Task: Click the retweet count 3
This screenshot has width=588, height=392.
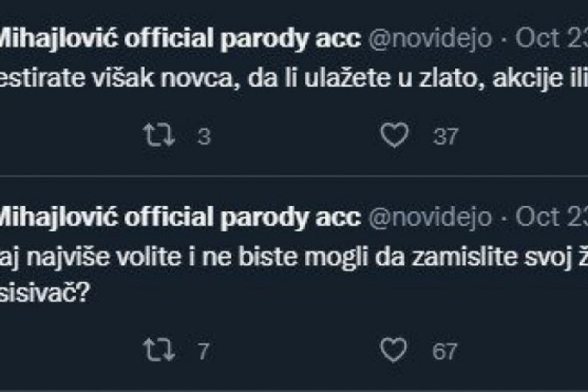Action: (204, 137)
